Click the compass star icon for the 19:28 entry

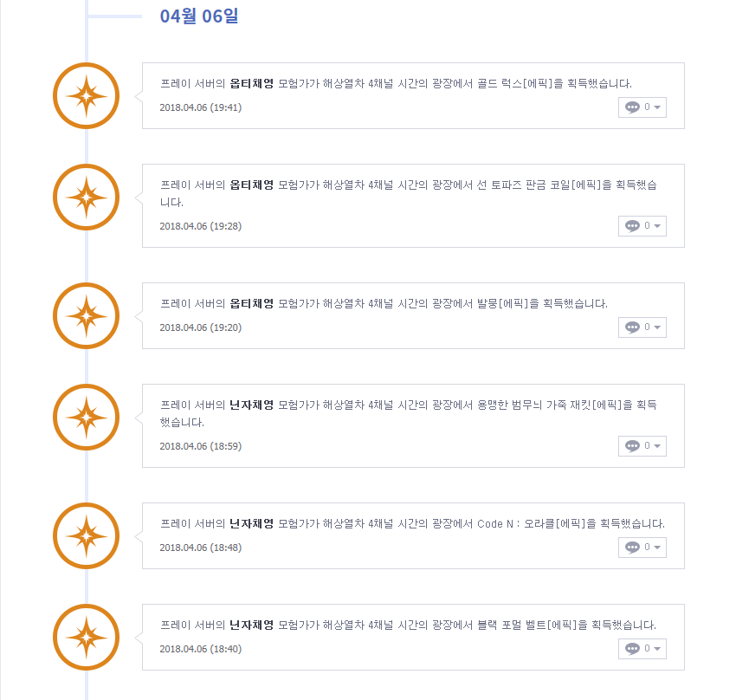pyautogui.click(x=86, y=198)
